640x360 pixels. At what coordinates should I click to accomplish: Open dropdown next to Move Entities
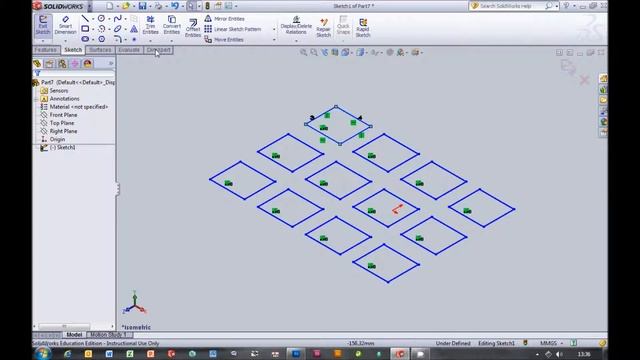(274, 40)
